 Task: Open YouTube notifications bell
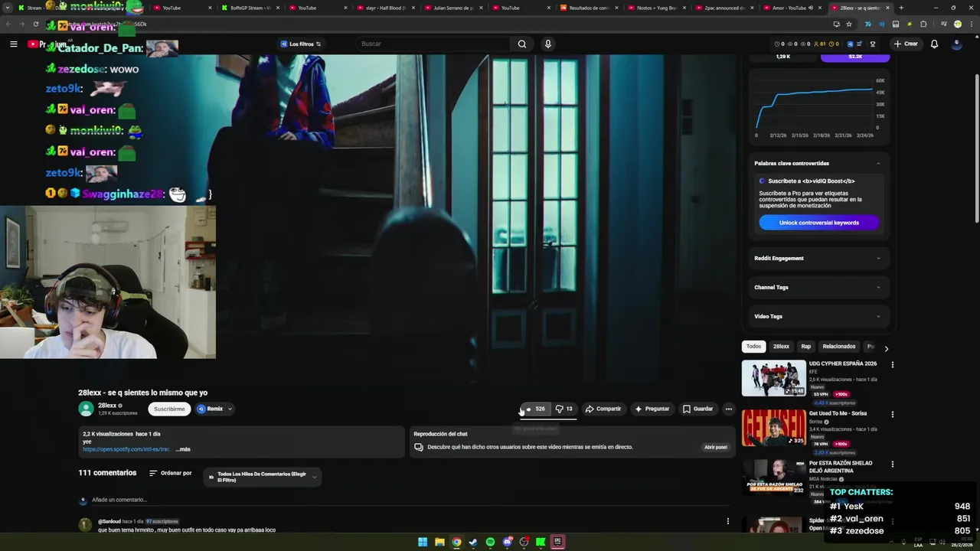[934, 44]
